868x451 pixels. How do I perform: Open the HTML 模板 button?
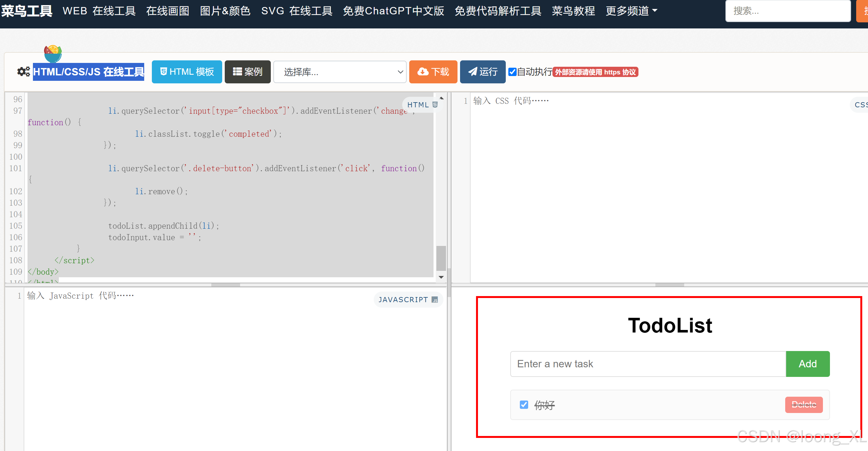[x=187, y=72]
